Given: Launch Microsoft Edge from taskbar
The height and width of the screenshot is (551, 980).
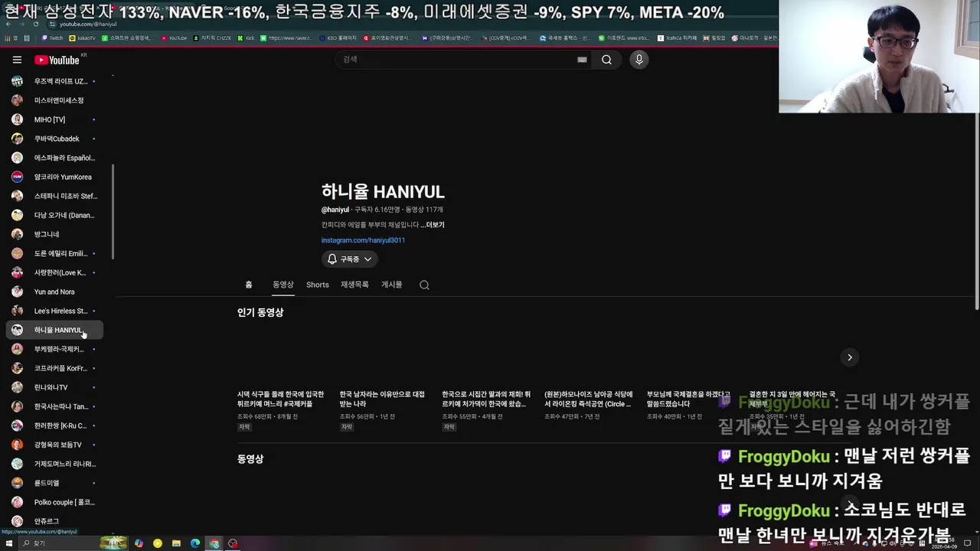Looking at the screenshot, I should 195,543.
